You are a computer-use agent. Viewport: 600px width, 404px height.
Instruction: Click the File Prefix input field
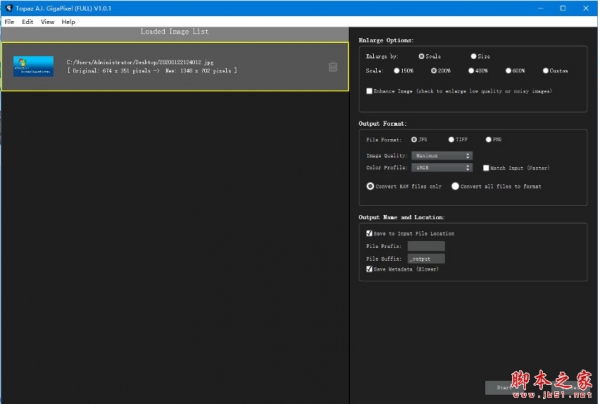426,246
